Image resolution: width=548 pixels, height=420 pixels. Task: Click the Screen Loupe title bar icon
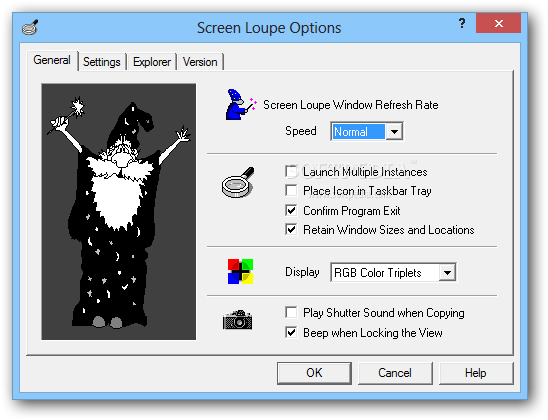[x=30, y=27]
